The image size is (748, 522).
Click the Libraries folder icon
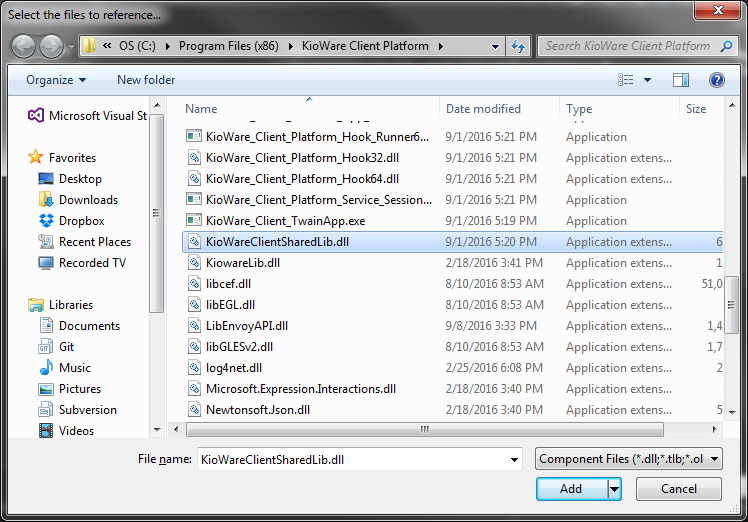[x=36, y=304]
